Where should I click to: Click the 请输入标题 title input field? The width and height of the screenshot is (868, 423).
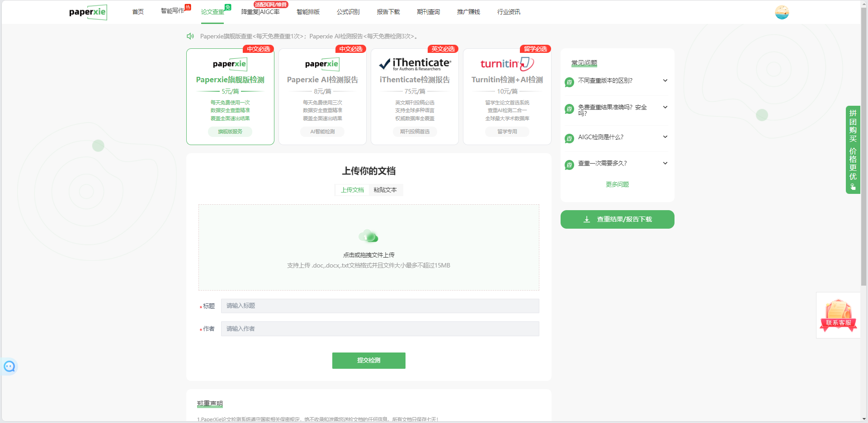pyautogui.click(x=380, y=306)
